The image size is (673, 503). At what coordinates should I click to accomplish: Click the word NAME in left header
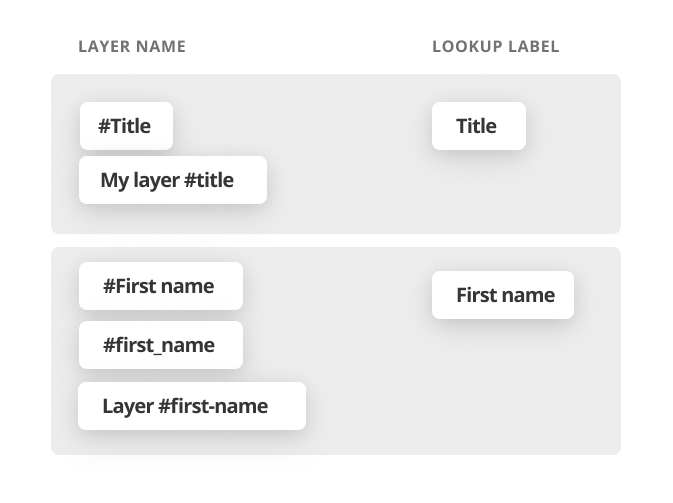click(x=162, y=47)
